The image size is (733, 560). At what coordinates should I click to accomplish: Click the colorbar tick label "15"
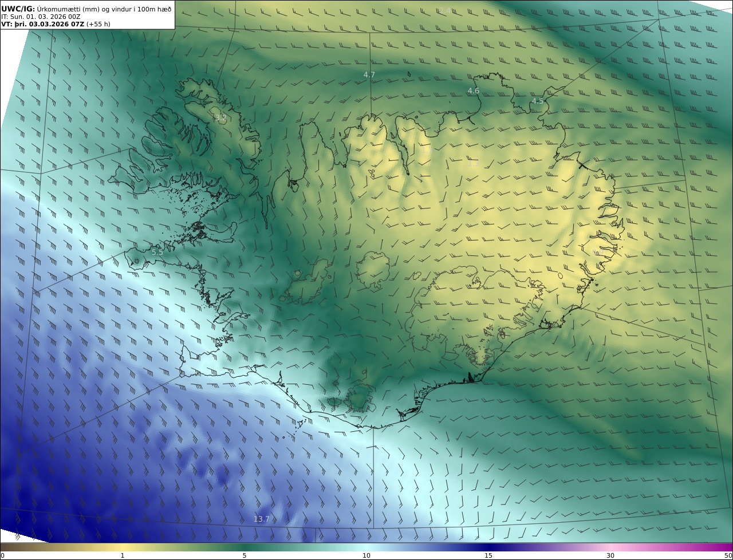(488, 555)
